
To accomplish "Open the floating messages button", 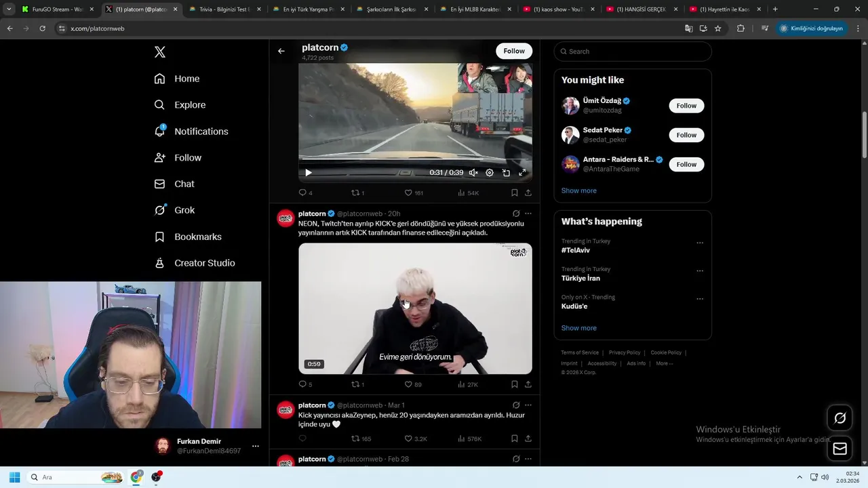I will [840, 449].
